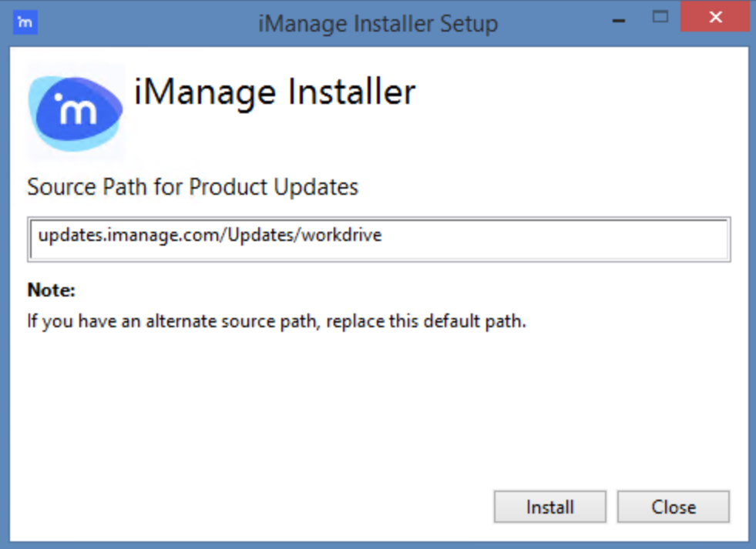Click the 'iManage Installer Setup' title text
756x549 pixels.
tap(378, 23)
